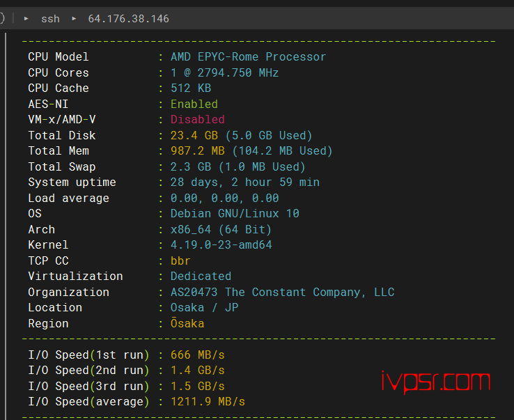Screen dimensions: 514x420
Task: Click the 'Virtualization' label
Action: tap(75, 276)
